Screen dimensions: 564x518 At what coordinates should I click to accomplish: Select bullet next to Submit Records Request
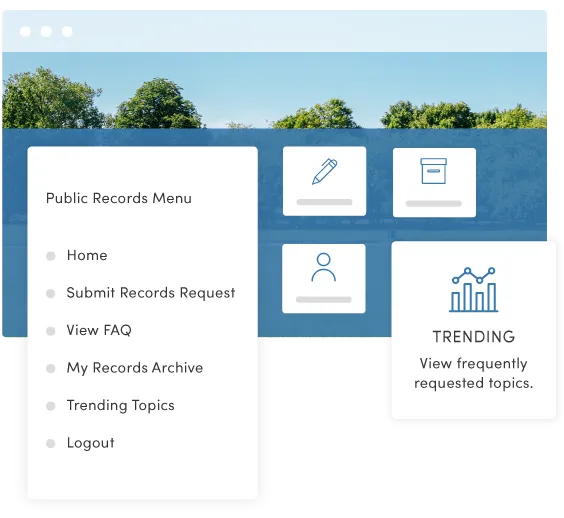51,293
